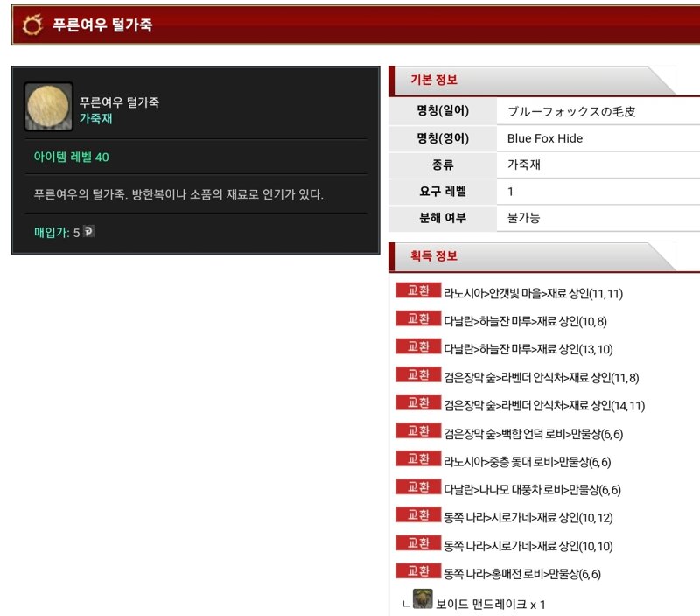Click 매입가: 5 price text
The image size is (700, 616).
(57, 233)
